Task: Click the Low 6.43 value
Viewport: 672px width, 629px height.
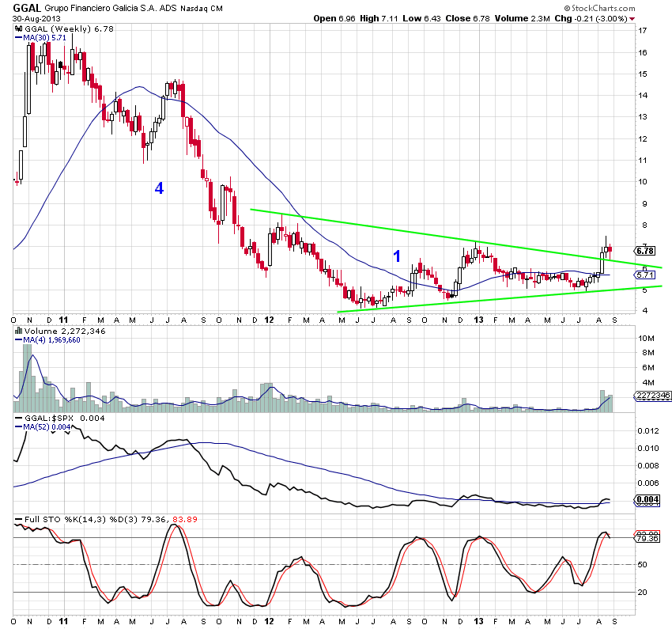Action: [421, 18]
